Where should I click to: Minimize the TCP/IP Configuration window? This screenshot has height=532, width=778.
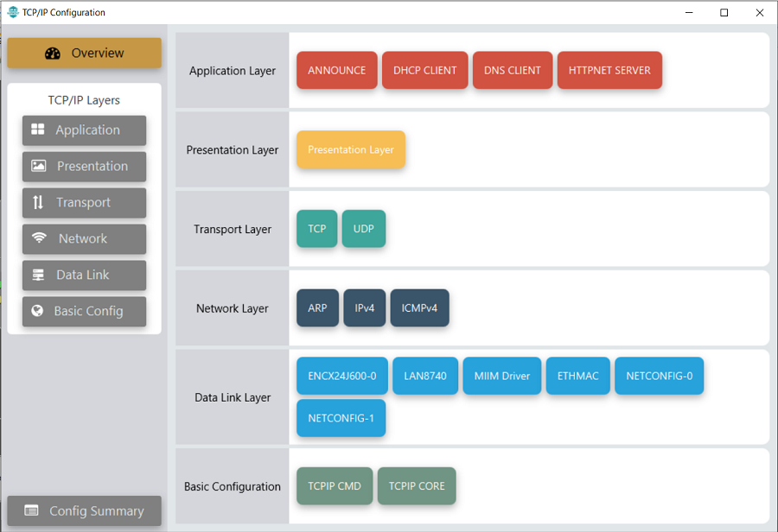coord(689,12)
